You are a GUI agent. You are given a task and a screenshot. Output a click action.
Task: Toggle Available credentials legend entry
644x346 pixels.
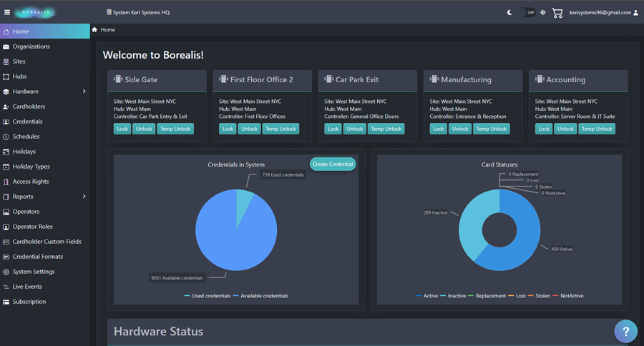pos(260,296)
